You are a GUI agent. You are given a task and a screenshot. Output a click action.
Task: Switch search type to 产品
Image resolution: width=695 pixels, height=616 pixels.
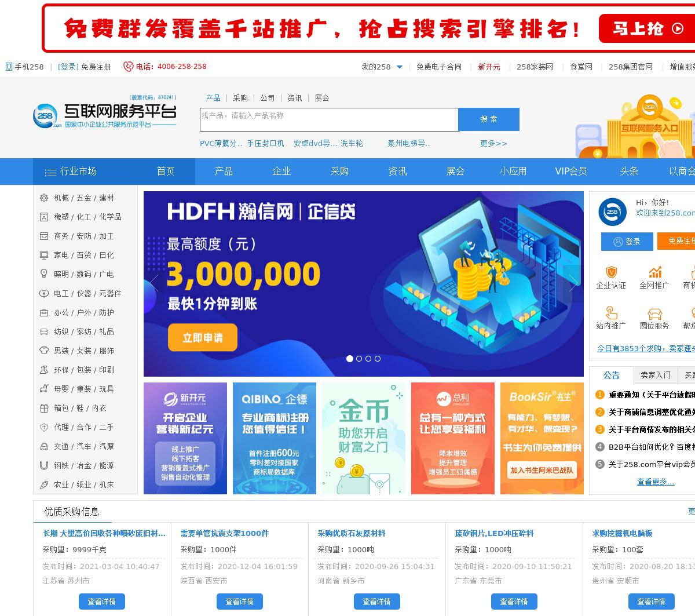[213, 98]
